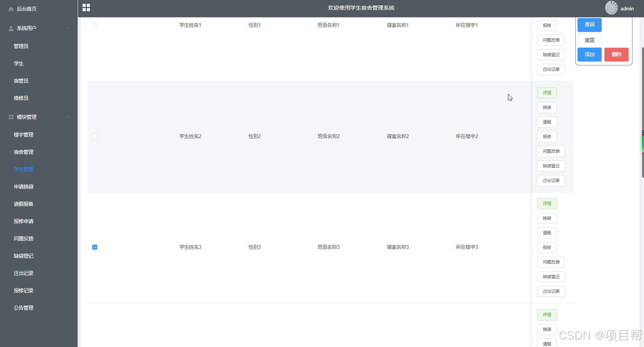The height and width of the screenshot is (347, 644).
Task: Open the admin avatar picture
Action: pyautogui.click(x=611, y=8)
